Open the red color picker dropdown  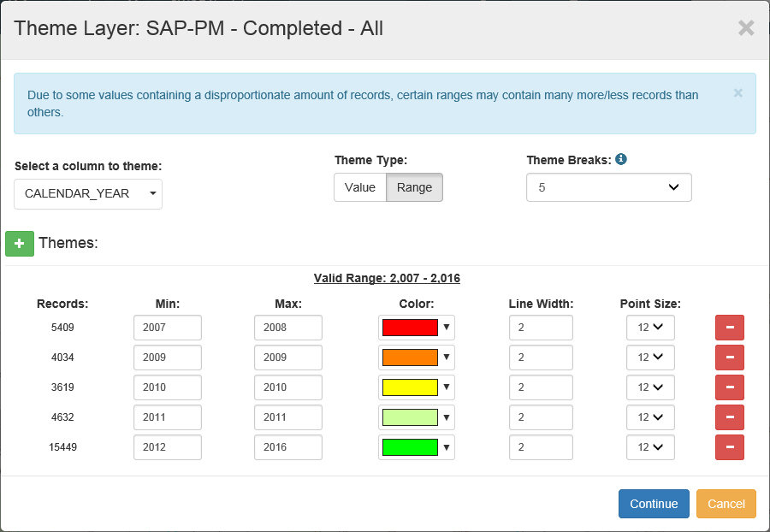pyautogui.click(x=416, y=328)
